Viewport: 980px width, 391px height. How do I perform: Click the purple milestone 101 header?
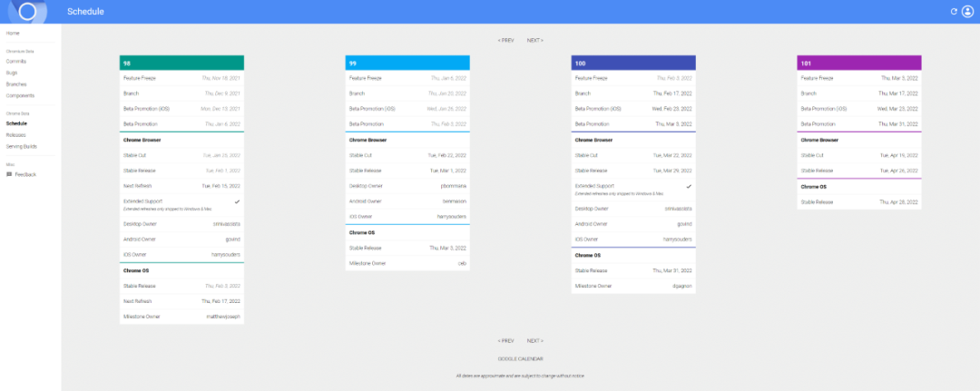coord(859,63)
